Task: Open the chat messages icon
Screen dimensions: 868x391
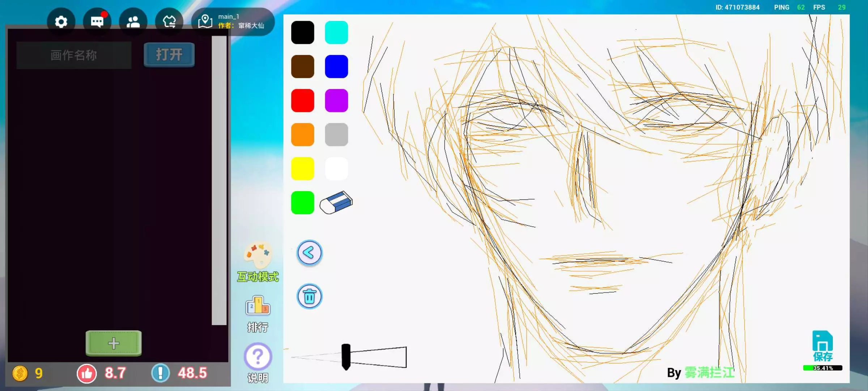Action: click(97, 22)
